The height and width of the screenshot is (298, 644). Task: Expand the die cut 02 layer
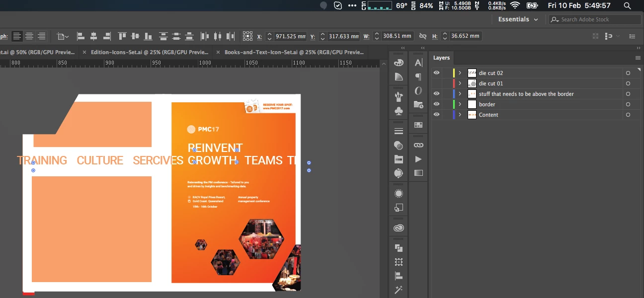pyautogui.click(x=460, y=73)
